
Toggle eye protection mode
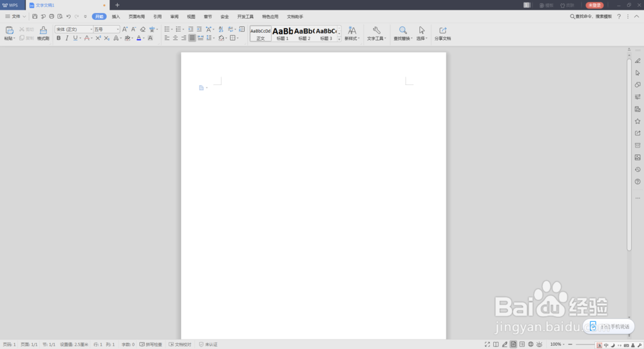coord(539,344)
